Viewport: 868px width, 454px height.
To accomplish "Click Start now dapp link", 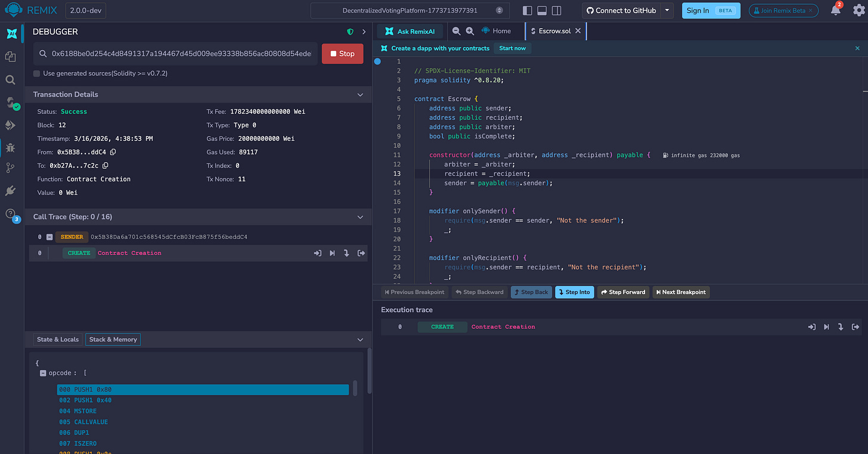I will point(513,48).
